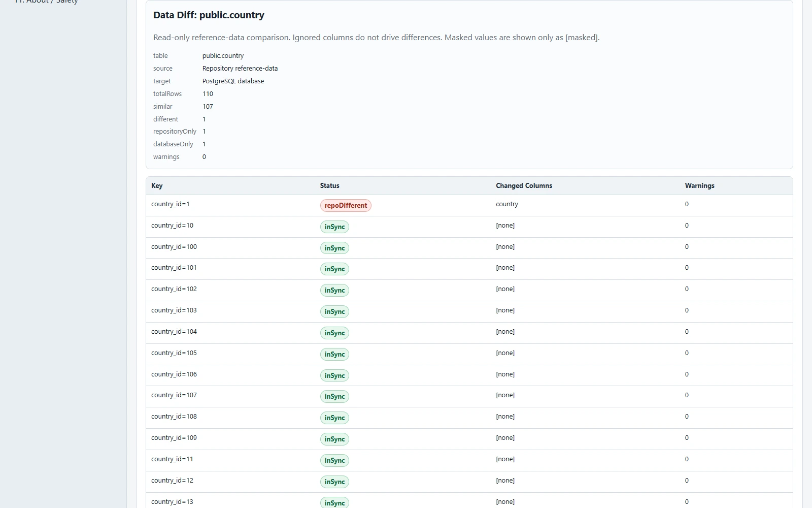Select the country_id=100 row key
The height and width of the screenshot is (508, 812).
pos(174,247)
